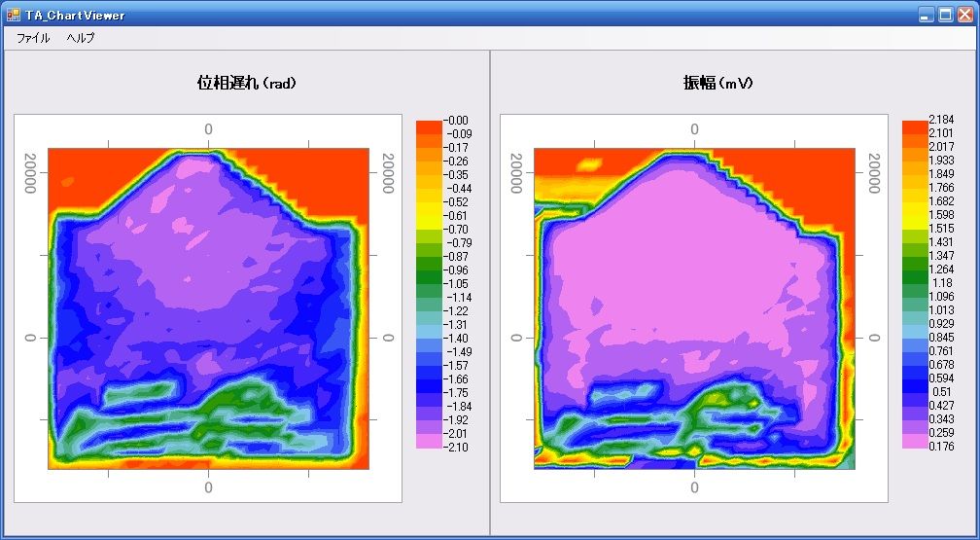
Task: Click the -1.66 legend value
Action: 455,379
